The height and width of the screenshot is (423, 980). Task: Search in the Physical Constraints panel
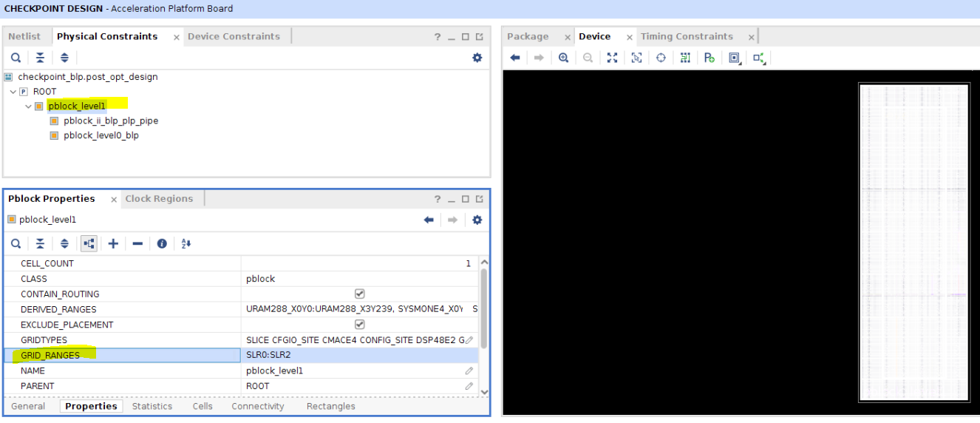coord(16,58)
